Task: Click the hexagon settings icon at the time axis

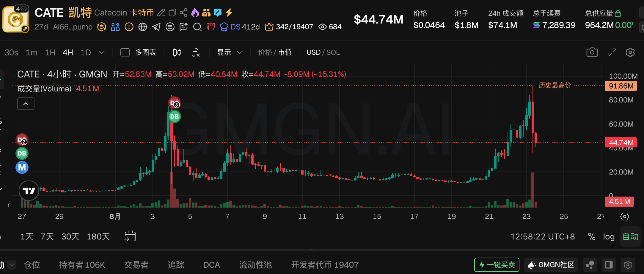Action: [x=625, y=217]
